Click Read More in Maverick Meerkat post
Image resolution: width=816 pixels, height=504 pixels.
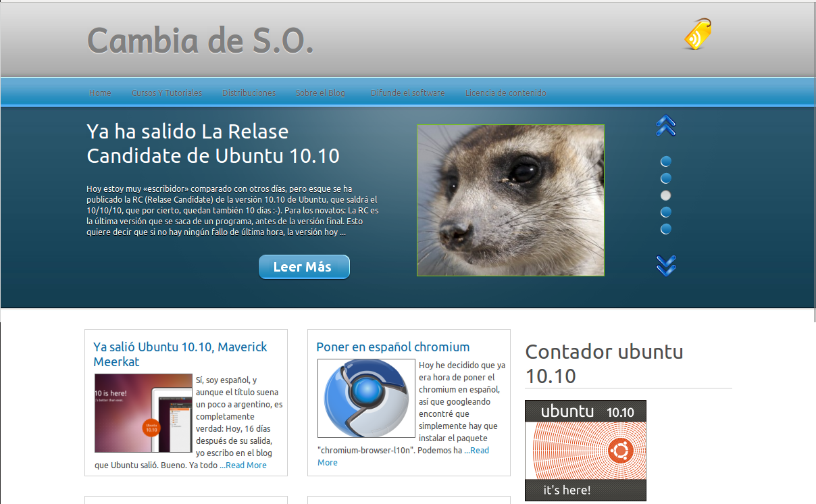point(246,465)
